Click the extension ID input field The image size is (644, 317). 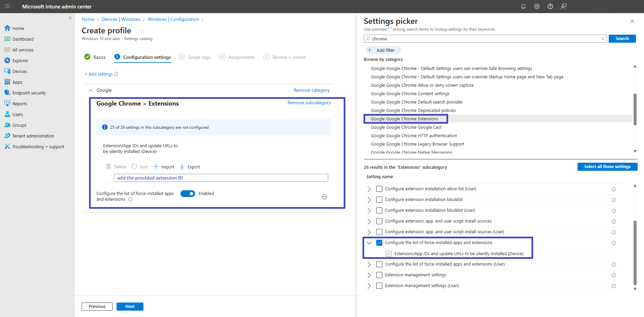pyautogui.click(x=221, y=177)
